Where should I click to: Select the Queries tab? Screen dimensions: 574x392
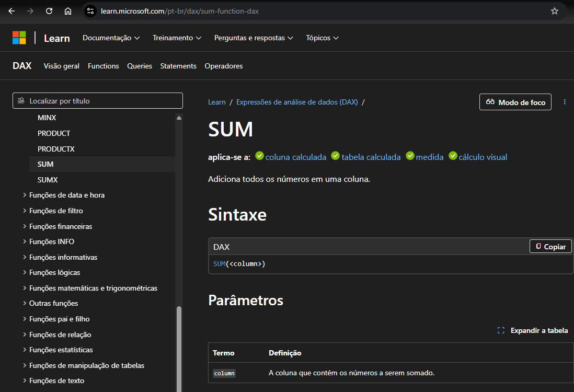tap(140, 66)
